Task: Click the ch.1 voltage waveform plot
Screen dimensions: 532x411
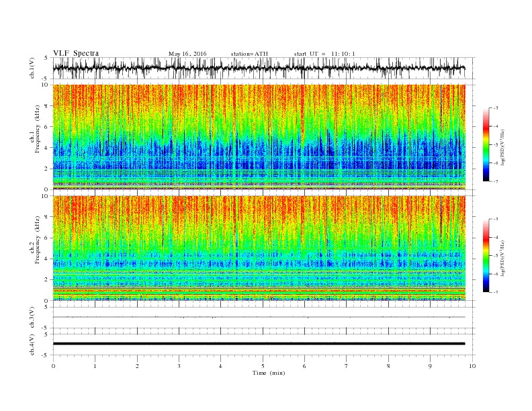Action: [x=263, y=68]
